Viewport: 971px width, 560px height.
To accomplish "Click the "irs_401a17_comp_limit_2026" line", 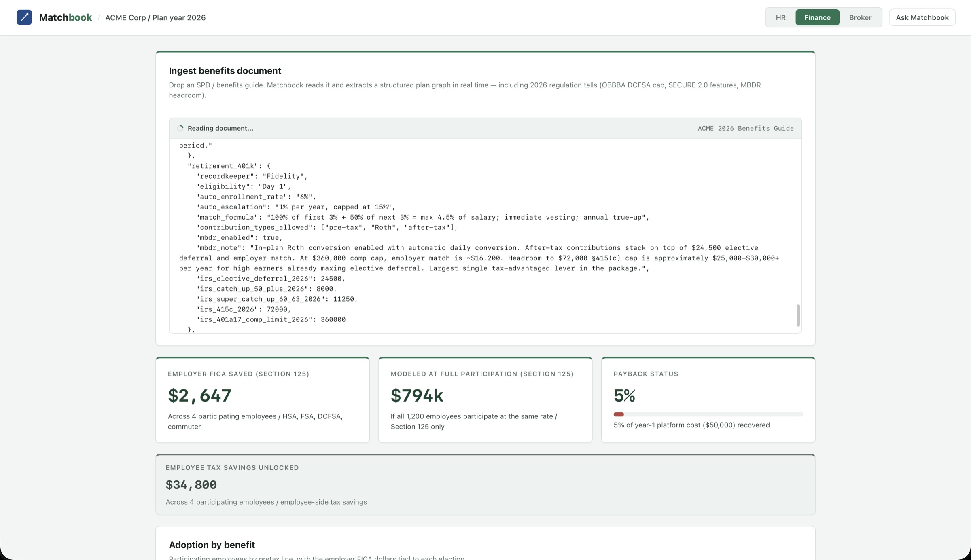I will tap(271, 319).
